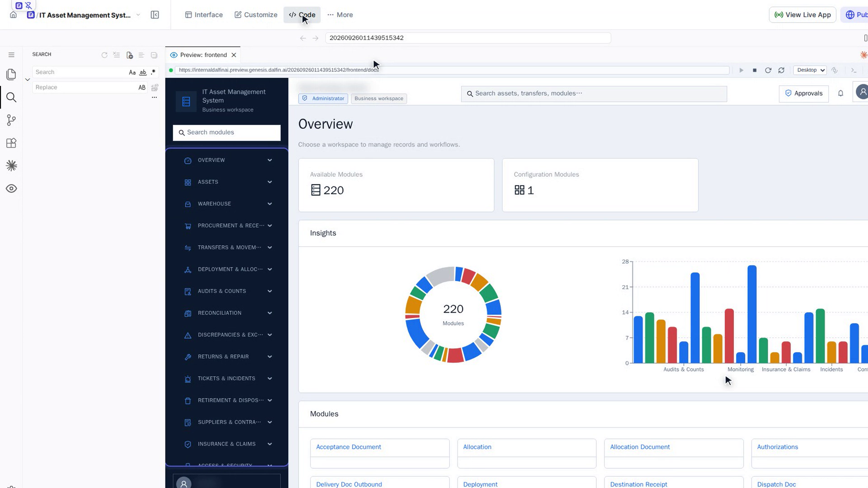Toggle Use Regular Expression in Search field
This screenshot has height=488, width=868.
tap(153, 72)
